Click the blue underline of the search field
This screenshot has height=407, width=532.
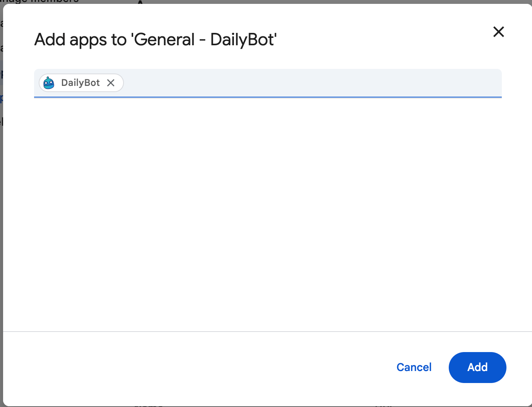pyautogui.click(x=267, y=97)
